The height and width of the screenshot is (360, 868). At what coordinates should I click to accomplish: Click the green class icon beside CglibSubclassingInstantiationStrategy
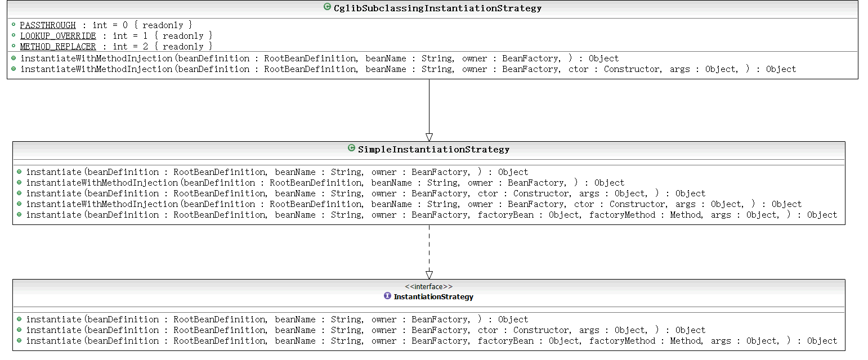[x=327, y=7]
